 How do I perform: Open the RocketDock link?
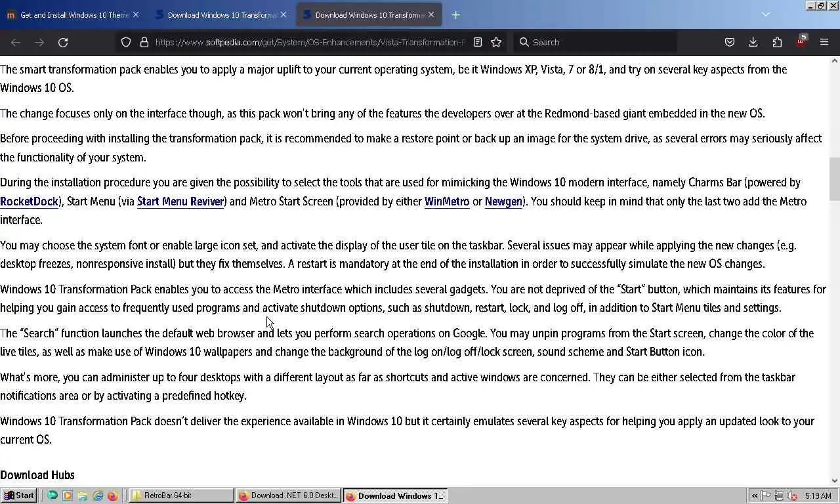(x=30, y=201)
